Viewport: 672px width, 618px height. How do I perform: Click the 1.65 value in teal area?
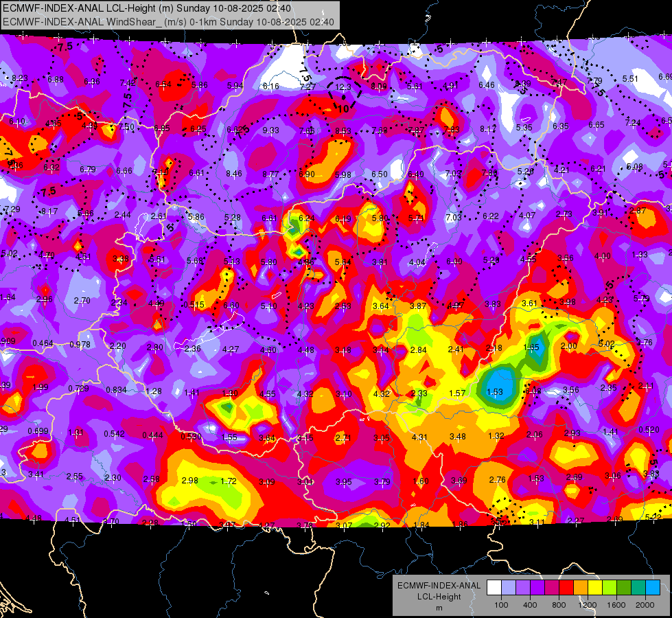click(x=531, y=347)
